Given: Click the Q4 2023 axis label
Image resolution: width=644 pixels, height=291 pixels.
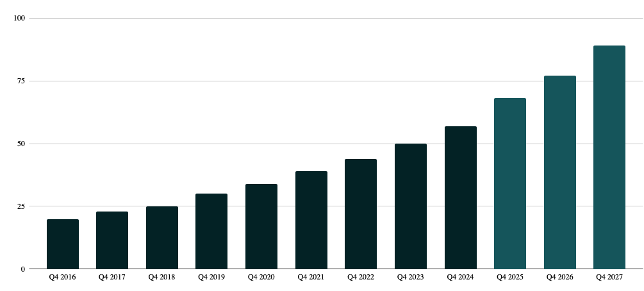Looking at the screenshot, I should pos(410,278).
